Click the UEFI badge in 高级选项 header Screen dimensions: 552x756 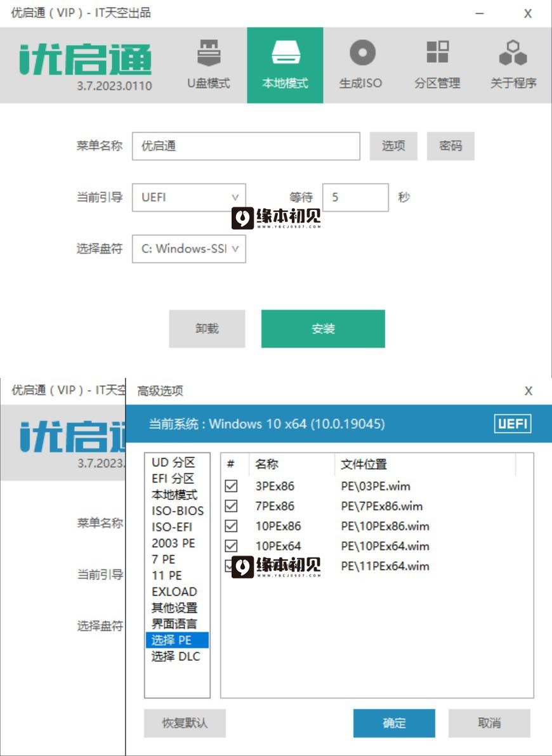click(513, 424)
